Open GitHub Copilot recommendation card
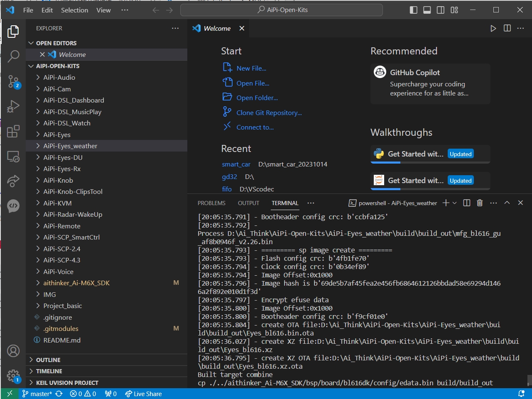 (x=430, y=83)
